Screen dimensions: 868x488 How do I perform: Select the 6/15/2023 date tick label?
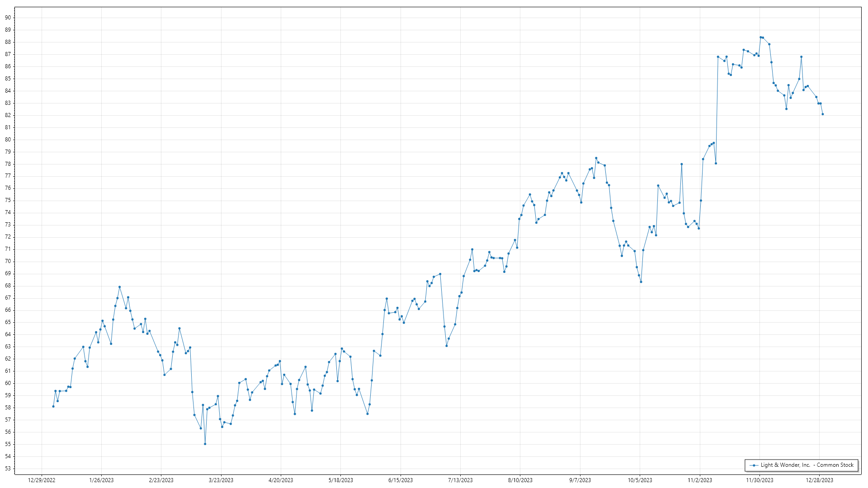401,480
